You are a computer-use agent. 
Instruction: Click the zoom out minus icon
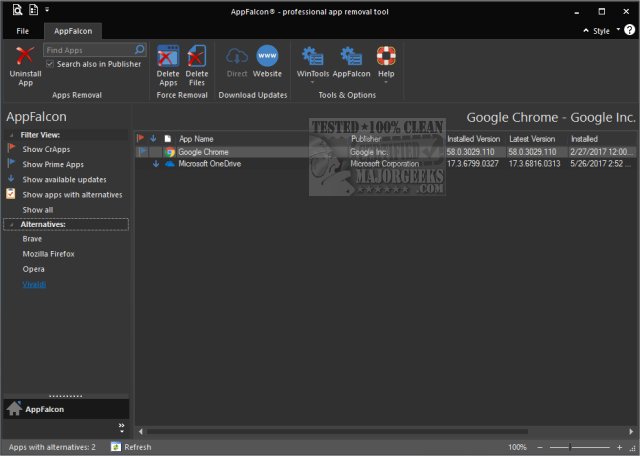tap(540, 447)
